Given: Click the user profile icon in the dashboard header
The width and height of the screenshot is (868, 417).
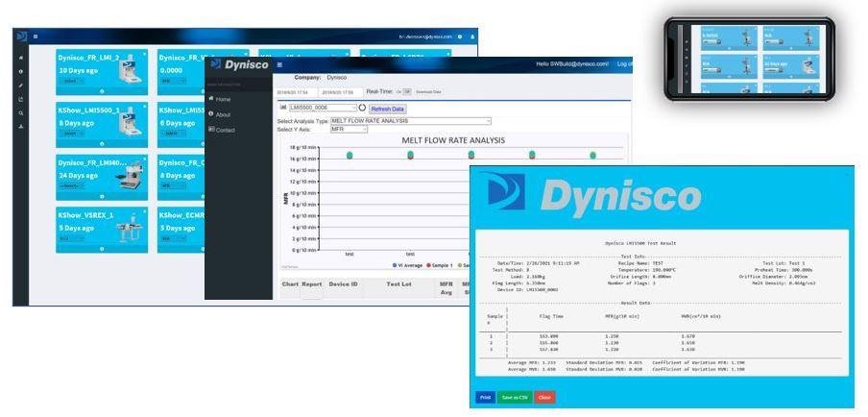Looking at the screenshot, I should click(x=472, y=37).
